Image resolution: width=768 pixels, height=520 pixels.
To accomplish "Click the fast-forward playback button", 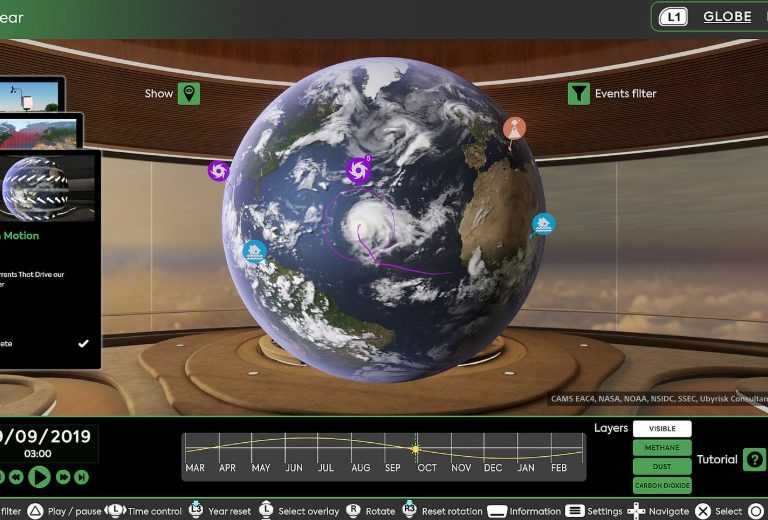I will point(63,478).
